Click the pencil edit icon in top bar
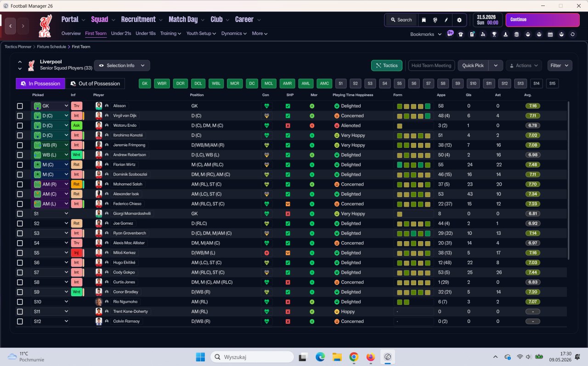This screenshot has width=588, height=366. (447, 20)
